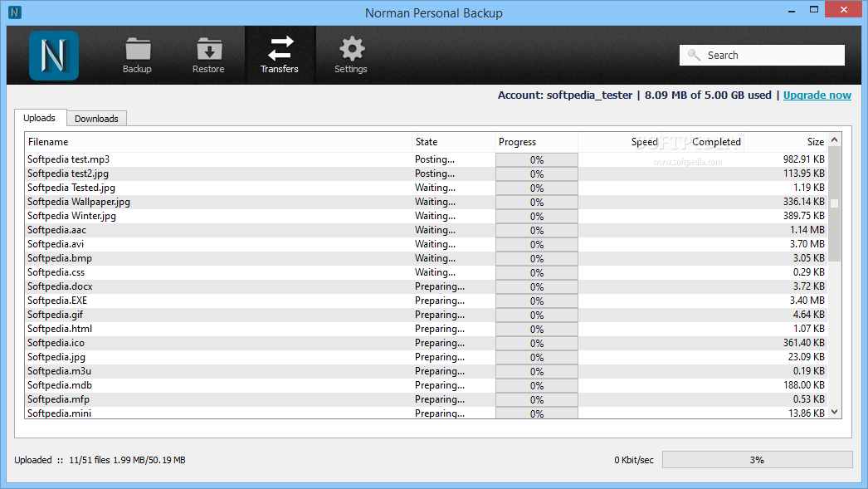Follow the Upgrade now link

click(817, 95)
